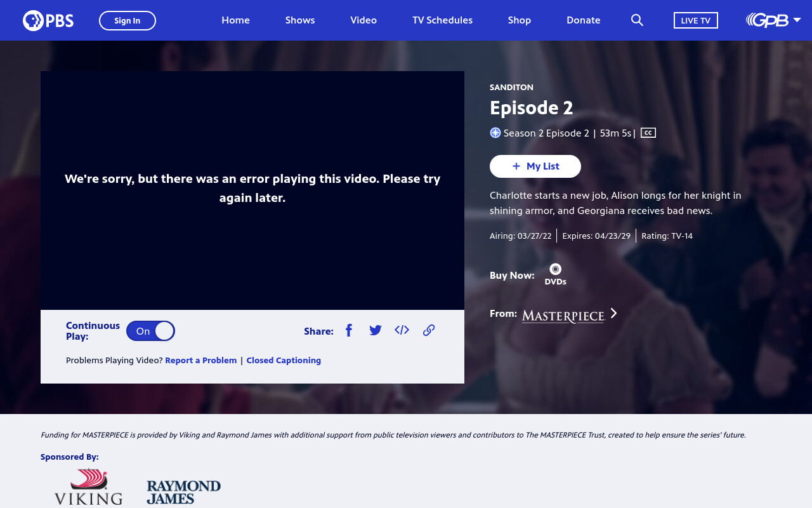Viewport: 812px width, 508px height.
Task: Click the Sponsored By: label
Action: 70,457
